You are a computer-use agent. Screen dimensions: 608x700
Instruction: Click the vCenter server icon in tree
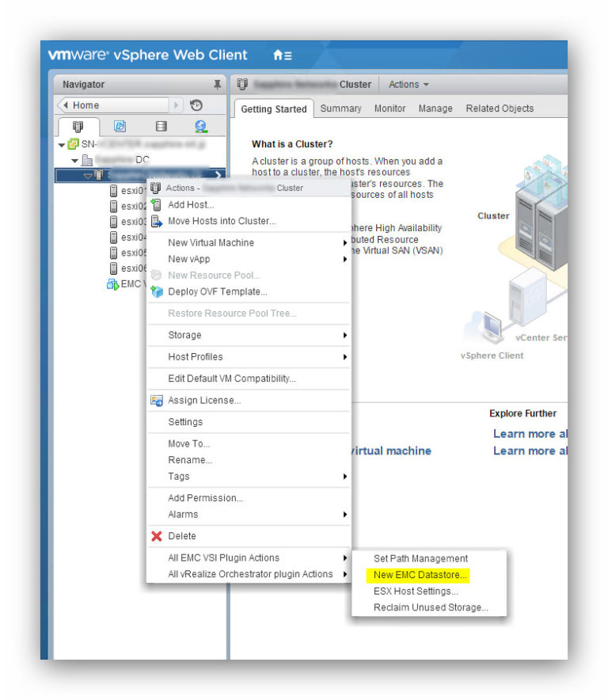(73, 144)
